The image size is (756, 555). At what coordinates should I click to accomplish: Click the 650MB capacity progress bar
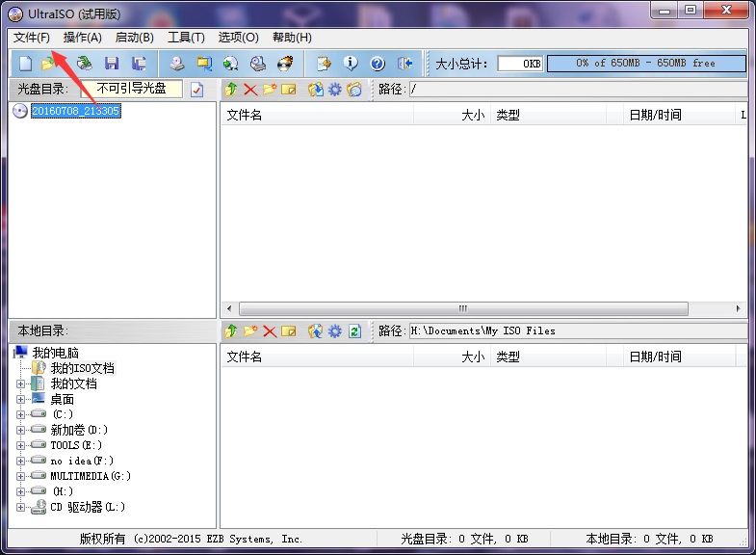coord(646,64)
